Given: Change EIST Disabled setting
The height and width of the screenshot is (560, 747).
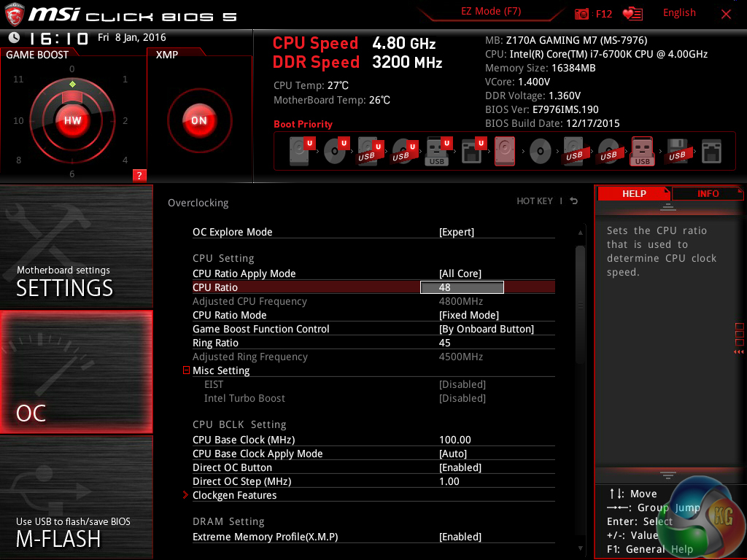Looking at the screenshot, I should click(x=462, y=384).
